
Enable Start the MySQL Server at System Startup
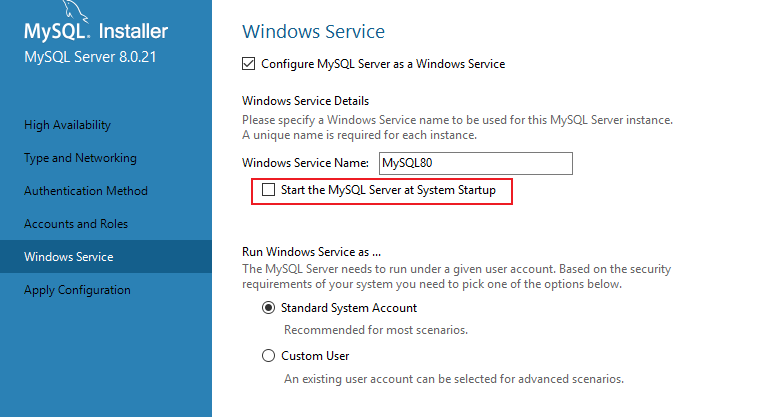coord(268,190)
